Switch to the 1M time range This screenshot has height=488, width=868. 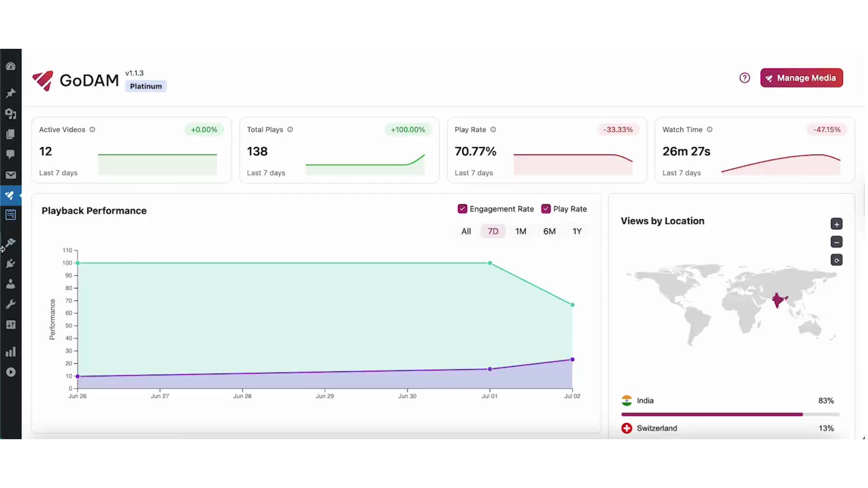[520, 231]
